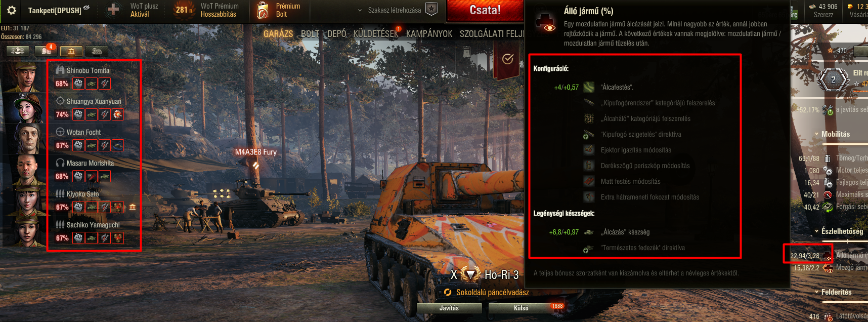The width and height of the screenshot is (868, 322).
Task: Toggle anonymizer eye next to Tankpeti[DPUSH]
Action: (x=86, y=8)
